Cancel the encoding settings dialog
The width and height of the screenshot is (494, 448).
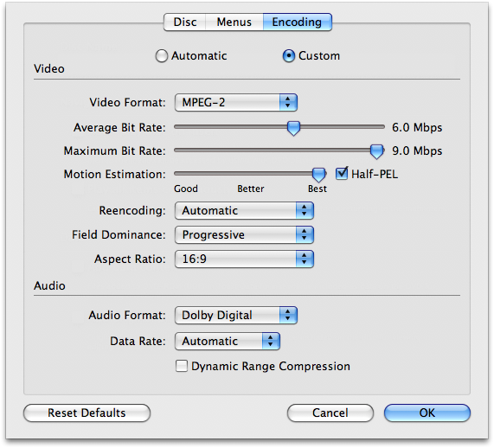pos(330,413)
